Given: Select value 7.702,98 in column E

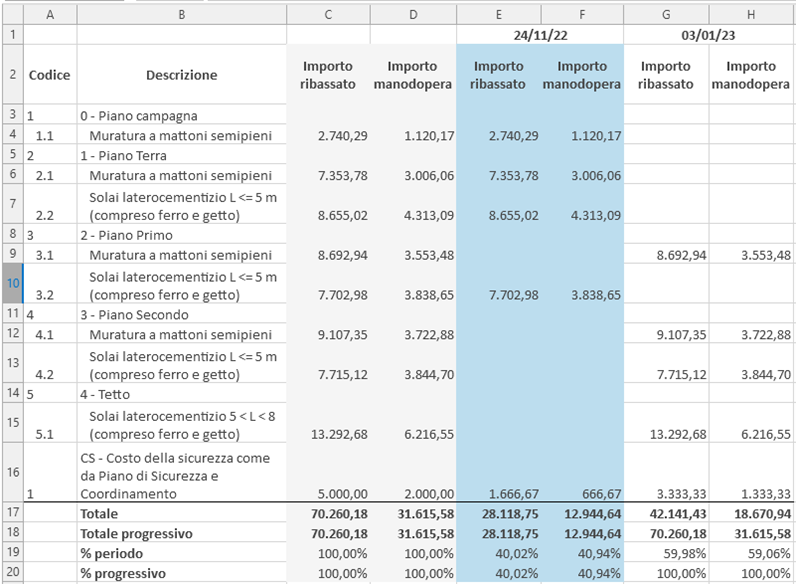Looking at the screenshot, I should 499,283.
